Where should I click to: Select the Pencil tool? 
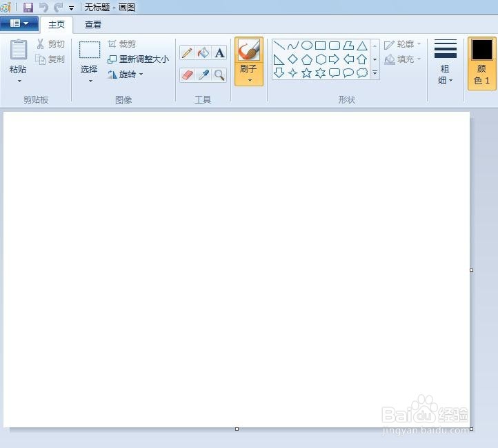187,52
